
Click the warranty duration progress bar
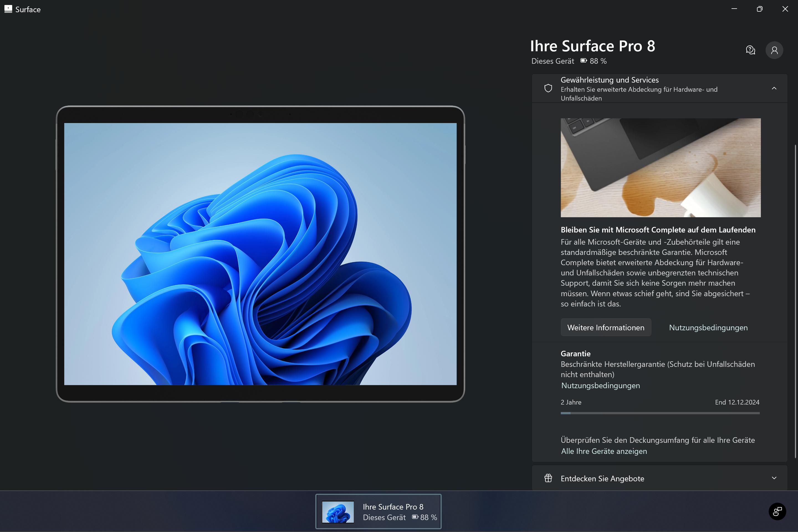pos(660,413)
